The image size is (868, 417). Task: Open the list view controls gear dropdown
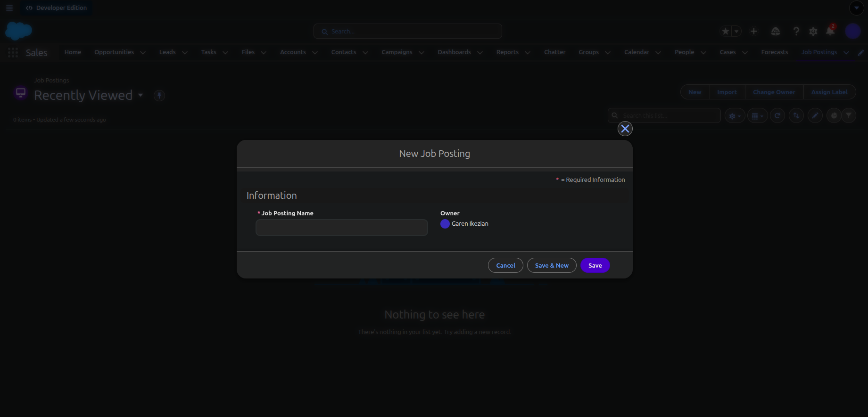pos(734,115)
